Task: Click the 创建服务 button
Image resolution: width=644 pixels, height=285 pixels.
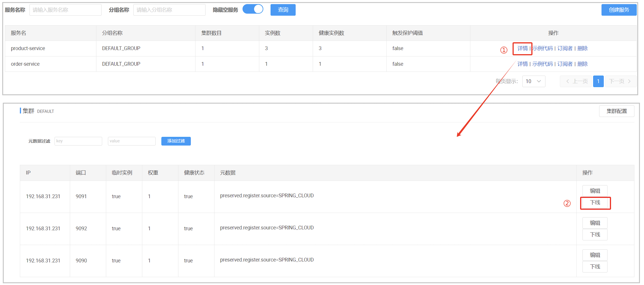Action: click(x=619, y=10)
